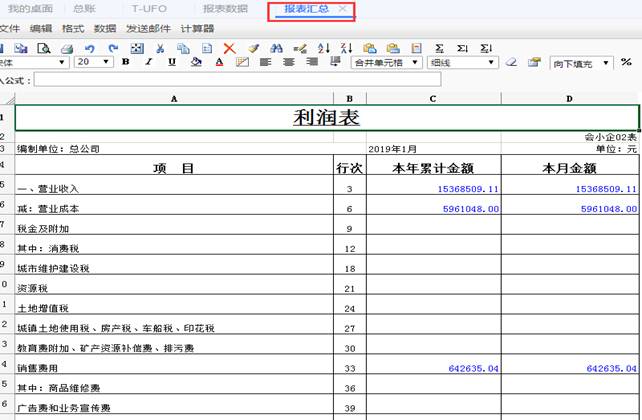Toggle Underline formatting
This screenshot has width=642, height=420.
(172, 62)
